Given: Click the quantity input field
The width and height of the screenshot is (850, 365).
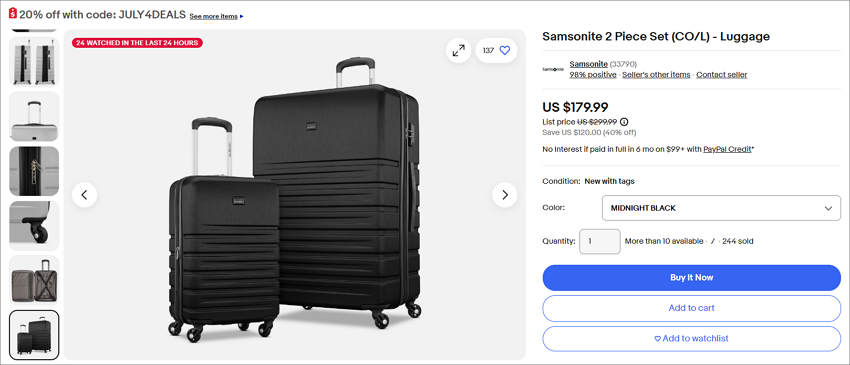Looking at the screenshot, I should [600, 241].
